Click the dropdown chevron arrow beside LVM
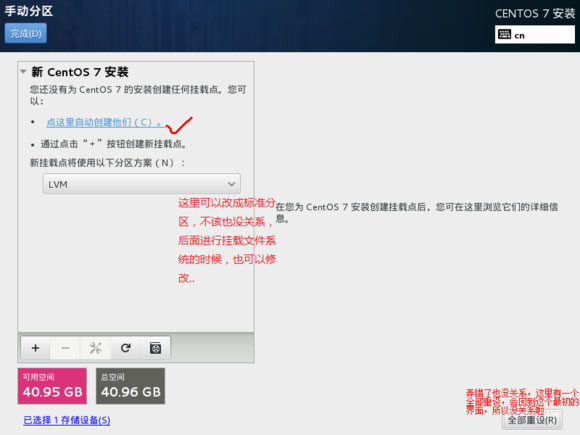 (232, 184)
